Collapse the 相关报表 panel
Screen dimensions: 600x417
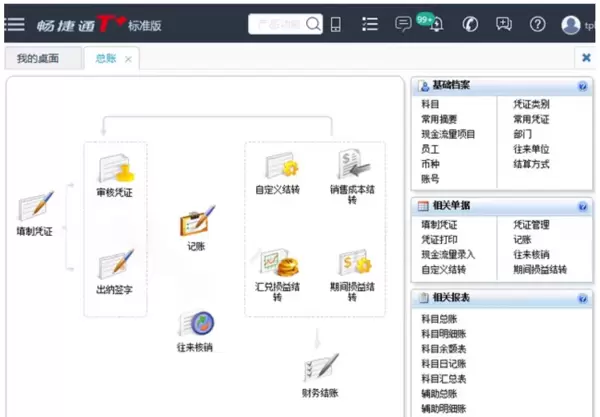582,298
